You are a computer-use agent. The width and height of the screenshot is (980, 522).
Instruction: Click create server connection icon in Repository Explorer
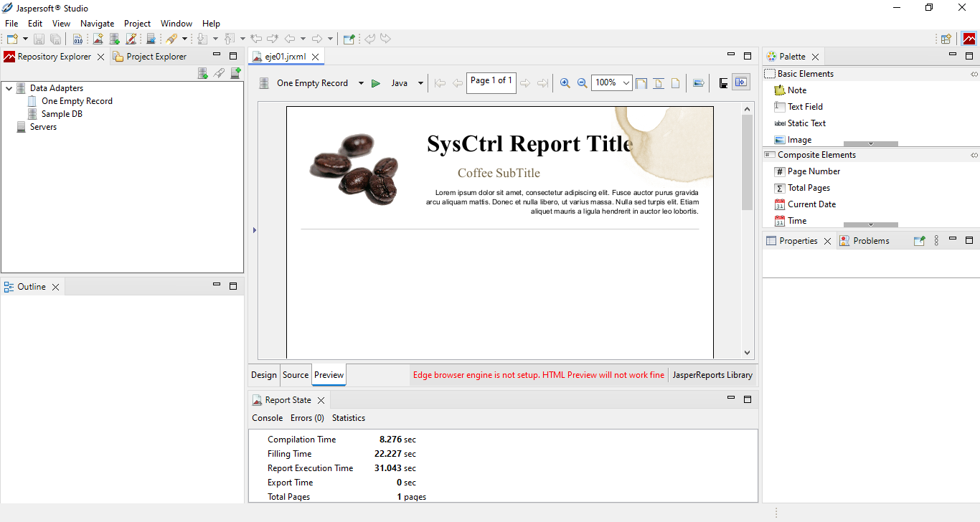[235, 73]
